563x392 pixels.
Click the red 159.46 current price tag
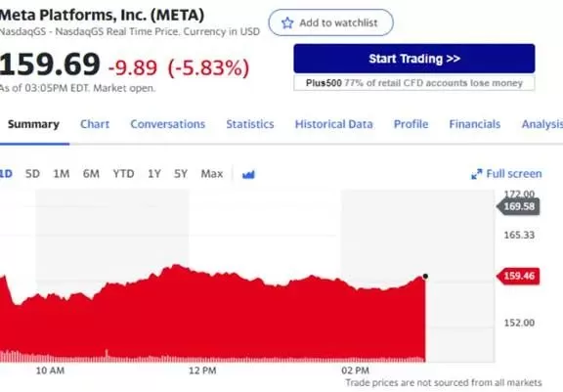click(518, 276)
